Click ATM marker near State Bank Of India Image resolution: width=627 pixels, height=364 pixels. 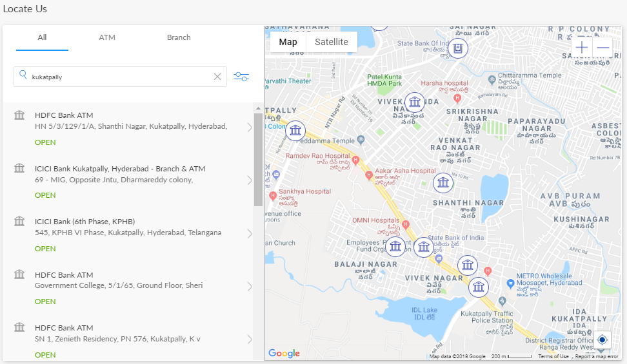(458, 48)
